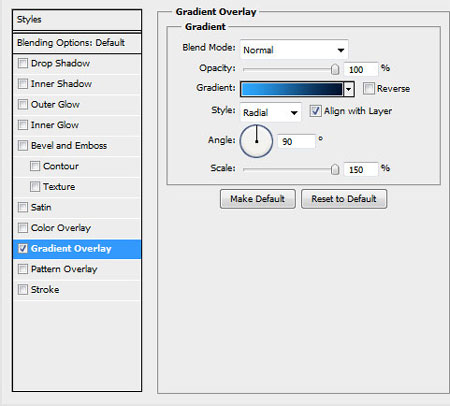Select the Styles list entry

77,20
